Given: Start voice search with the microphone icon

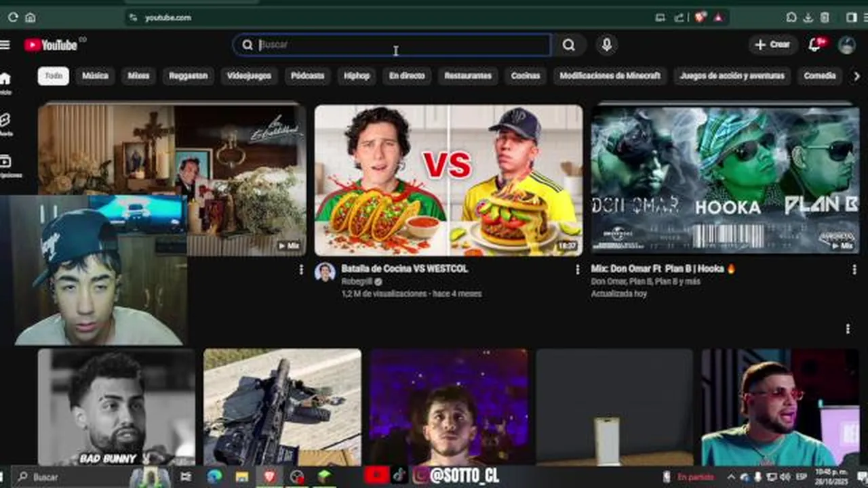Looking at the screenshot, I should [x=607, y=45].
